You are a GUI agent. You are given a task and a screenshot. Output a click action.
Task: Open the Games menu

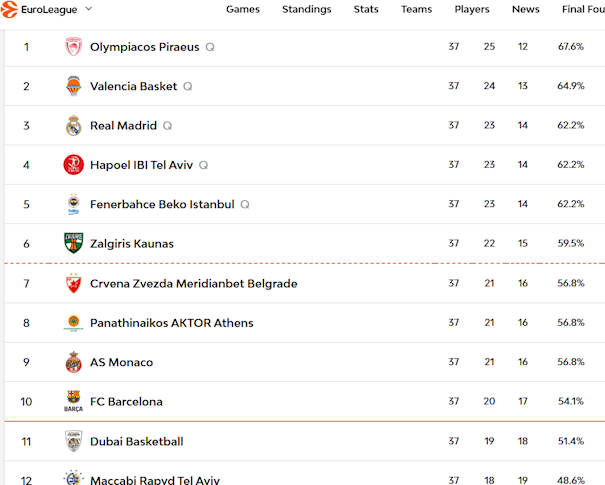pyautogui.click(x=243, y=9)
